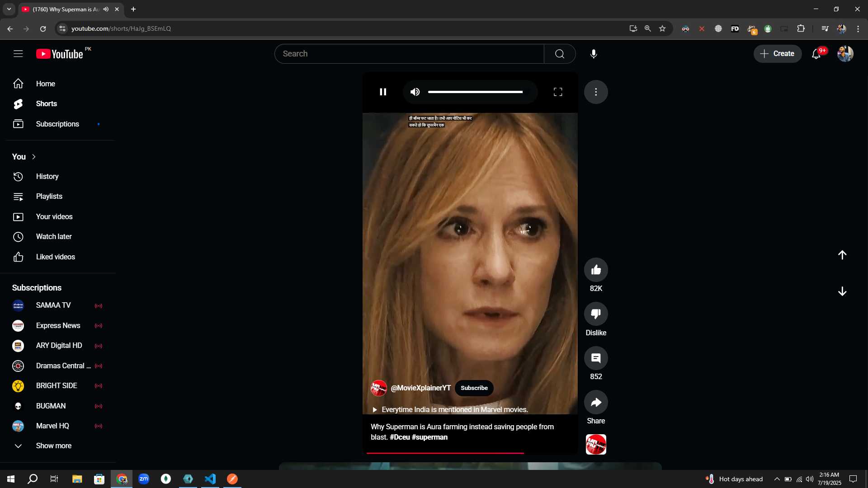This screenshot has width=868, height=488.
Task: Open the tab search dropdown arrow
Action: coord(9,9)
